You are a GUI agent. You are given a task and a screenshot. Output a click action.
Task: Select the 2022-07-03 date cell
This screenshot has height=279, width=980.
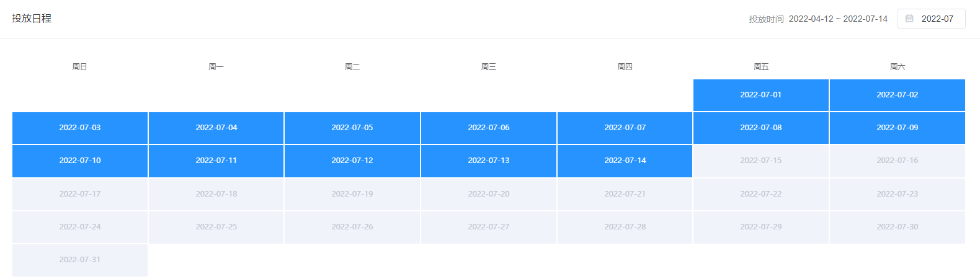[x=80, y=128]
